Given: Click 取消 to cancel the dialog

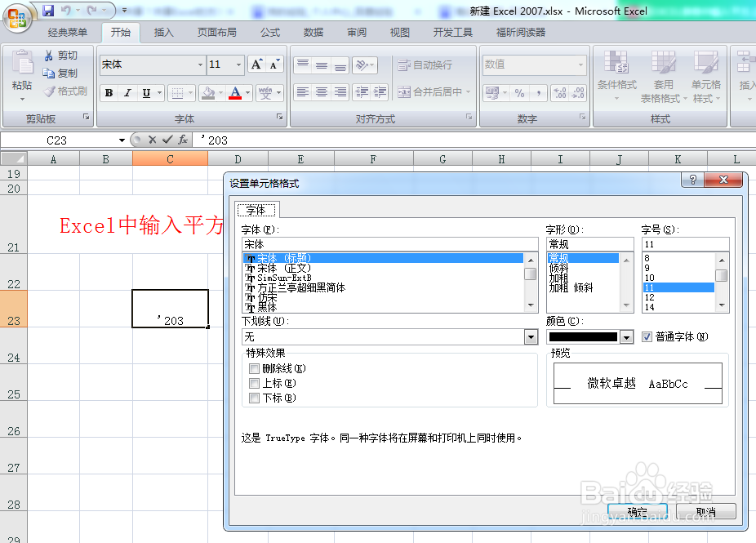Looking at the screenshot, I should point(706,511).
